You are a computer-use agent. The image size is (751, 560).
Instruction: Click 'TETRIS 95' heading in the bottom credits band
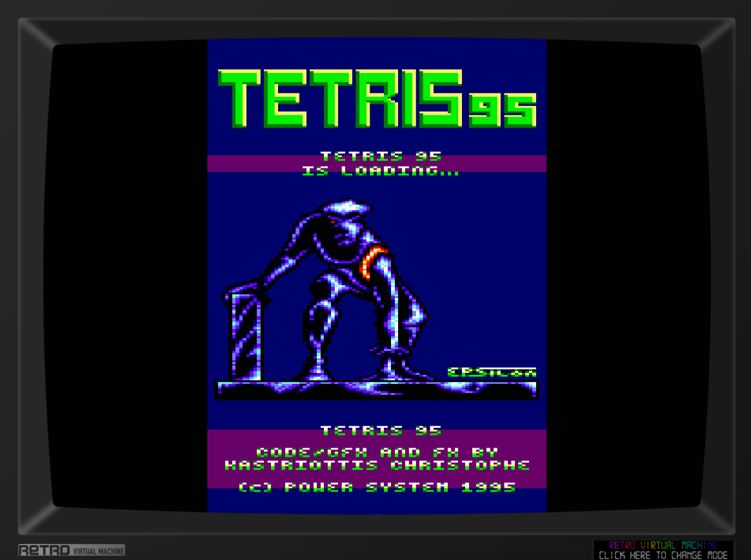(381, 431)
